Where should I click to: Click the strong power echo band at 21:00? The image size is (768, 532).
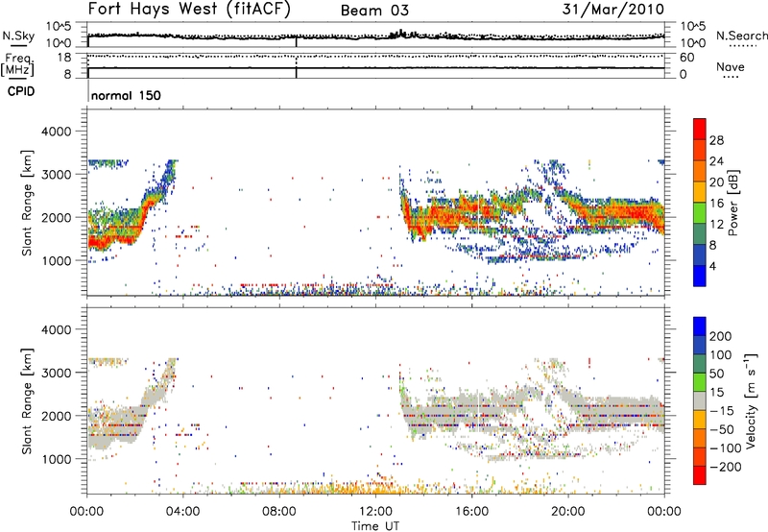tap(591, 214)
